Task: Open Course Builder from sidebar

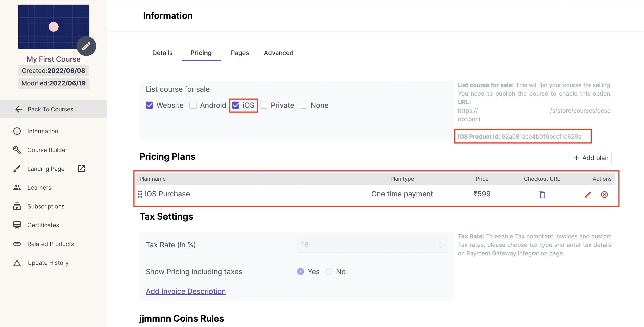Action: [47, 150]
